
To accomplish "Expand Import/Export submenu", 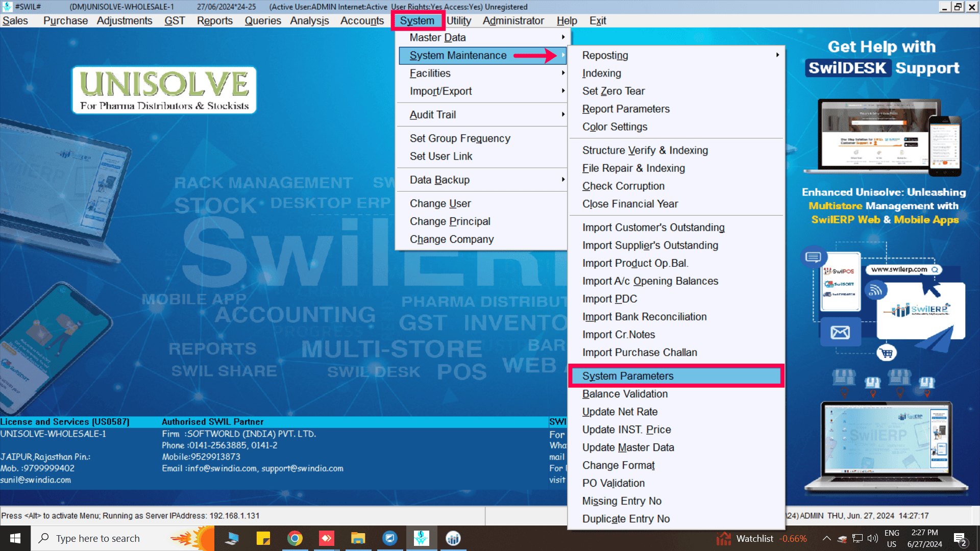I will click(x=482, y=91).
